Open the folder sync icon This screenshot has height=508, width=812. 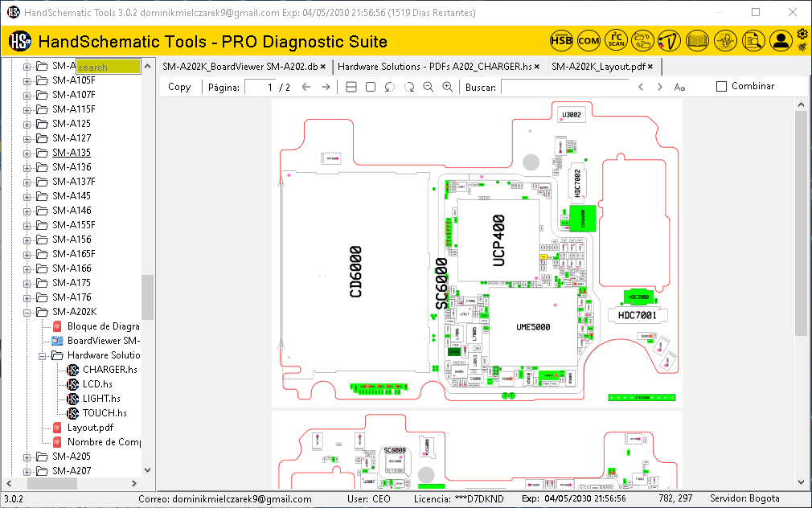642,40
